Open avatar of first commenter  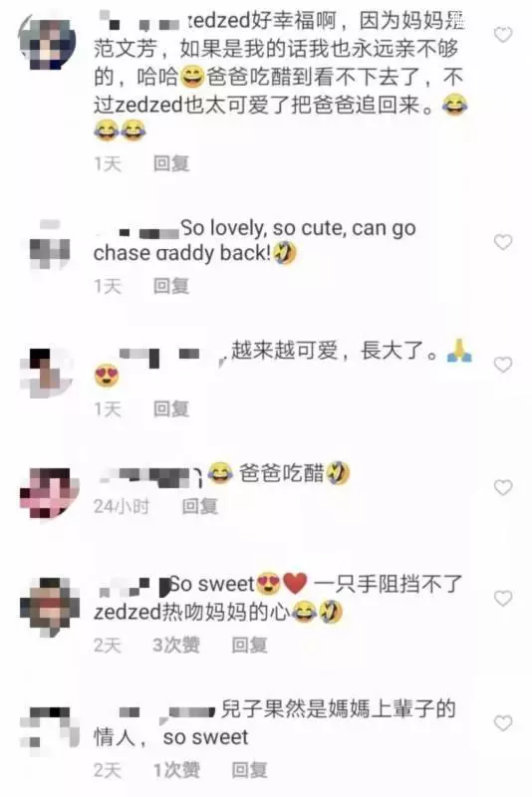(47, 41)
